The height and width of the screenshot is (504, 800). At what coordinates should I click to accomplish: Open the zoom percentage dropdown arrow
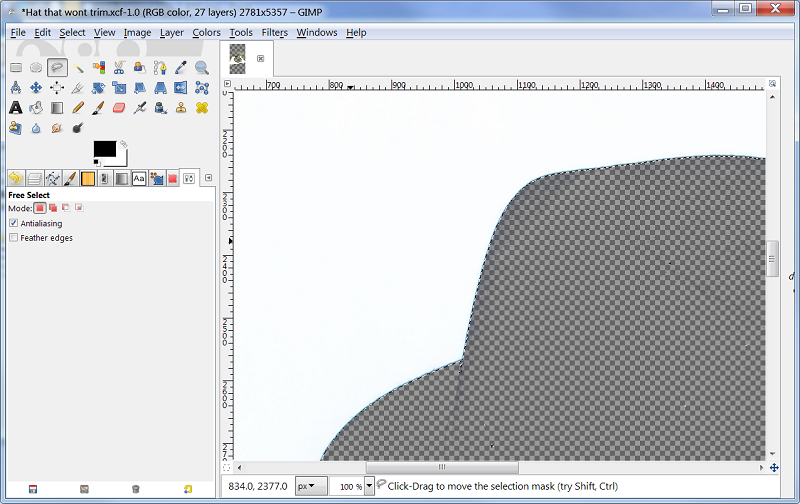coord(369,486)
